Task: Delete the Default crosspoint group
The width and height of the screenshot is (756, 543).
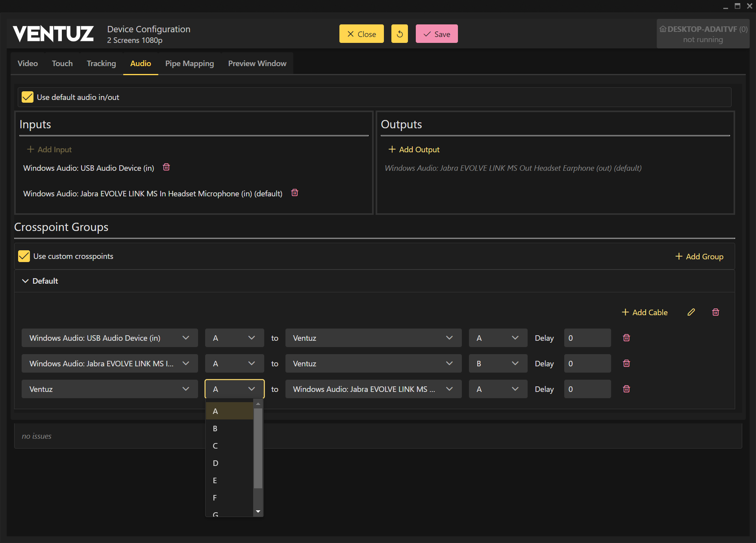Action: (x=715, y=312)
